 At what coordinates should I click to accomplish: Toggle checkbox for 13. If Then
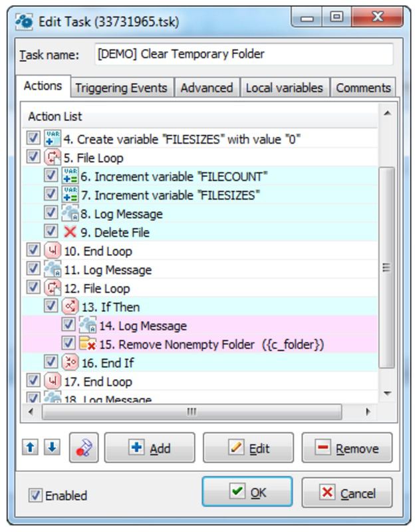[x=51, y=307]
